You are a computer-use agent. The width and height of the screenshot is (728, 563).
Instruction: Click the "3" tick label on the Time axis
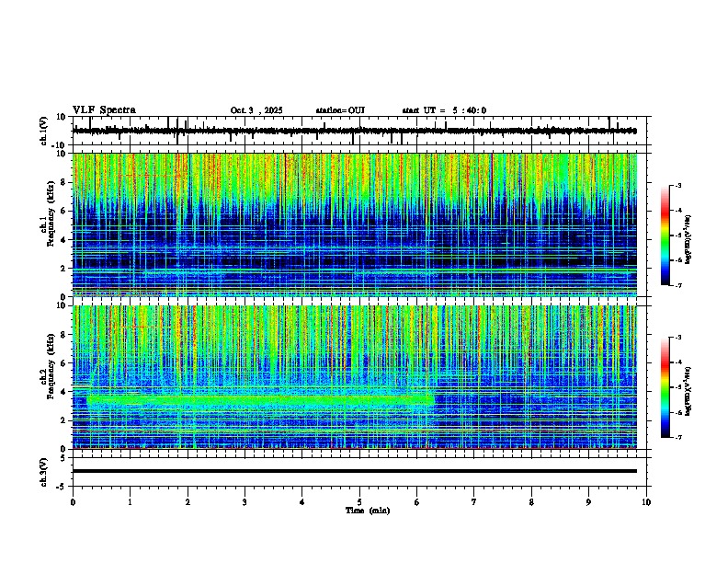(x=245, y=502)
